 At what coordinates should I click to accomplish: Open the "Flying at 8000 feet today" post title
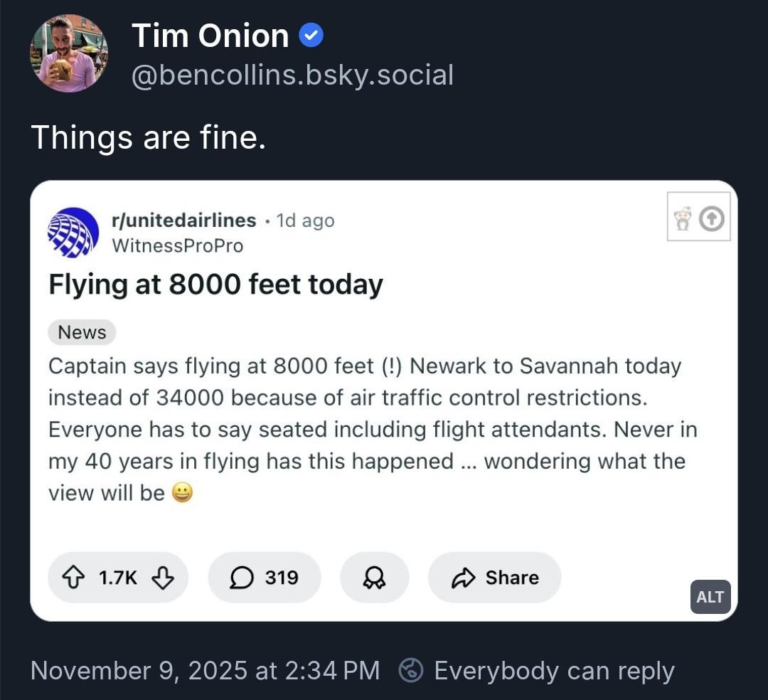click(215, 285)
